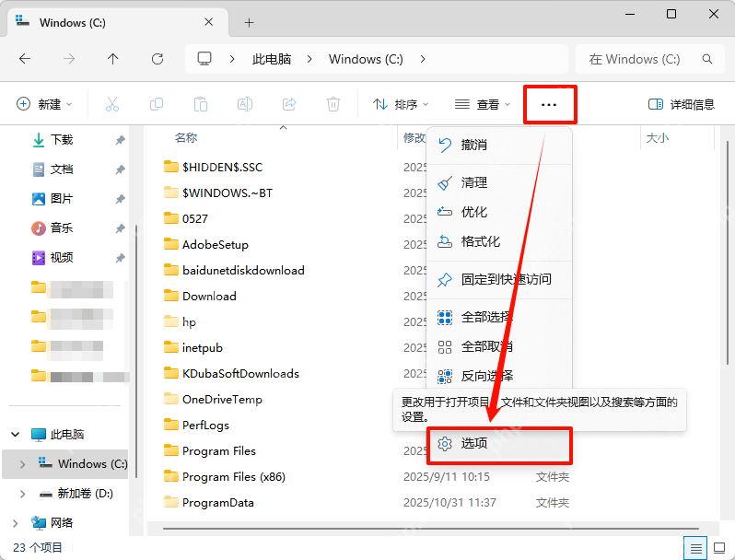This screenshot has height=560, width=735.
Task: Unpin 视频 via its pin icon
Action: [121, 258]
